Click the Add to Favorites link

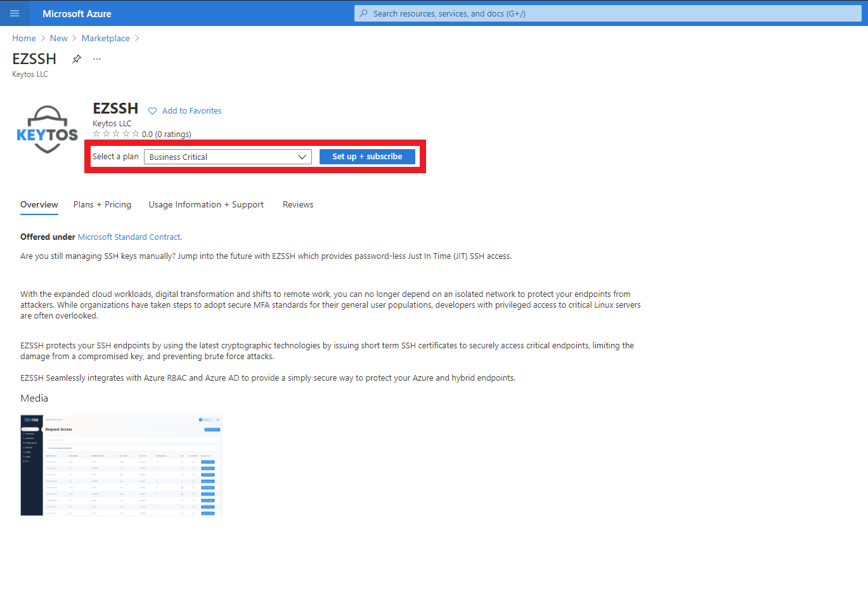coord(191,111)
